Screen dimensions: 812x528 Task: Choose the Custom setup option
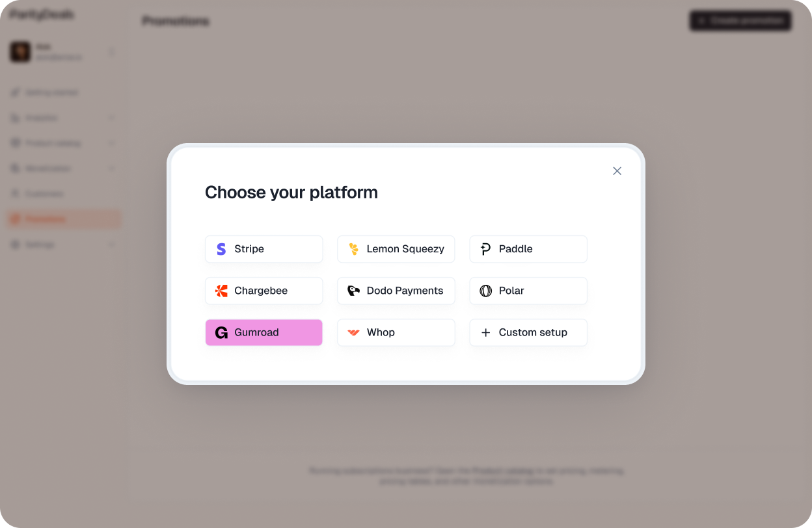pyautogui.click(x=528, y=332)
